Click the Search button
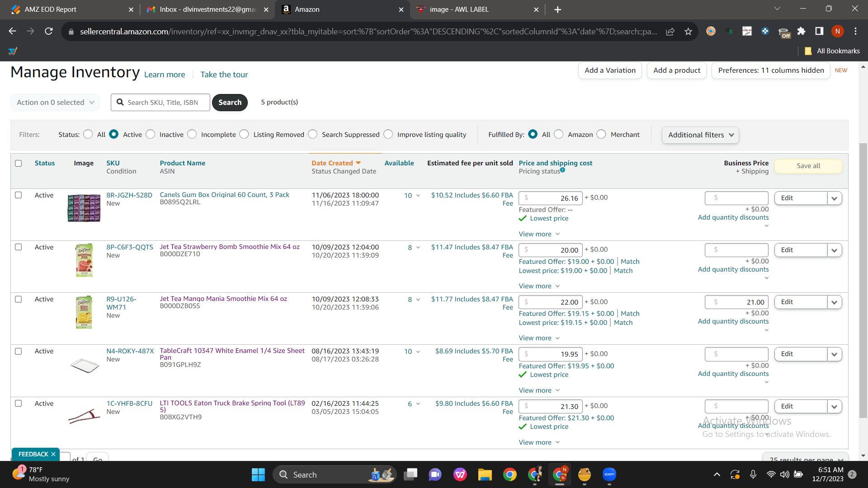 point(230,102)
